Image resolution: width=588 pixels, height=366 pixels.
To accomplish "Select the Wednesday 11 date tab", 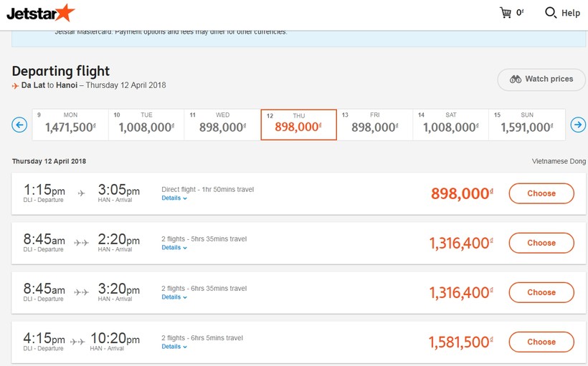I will coord(222,125).
